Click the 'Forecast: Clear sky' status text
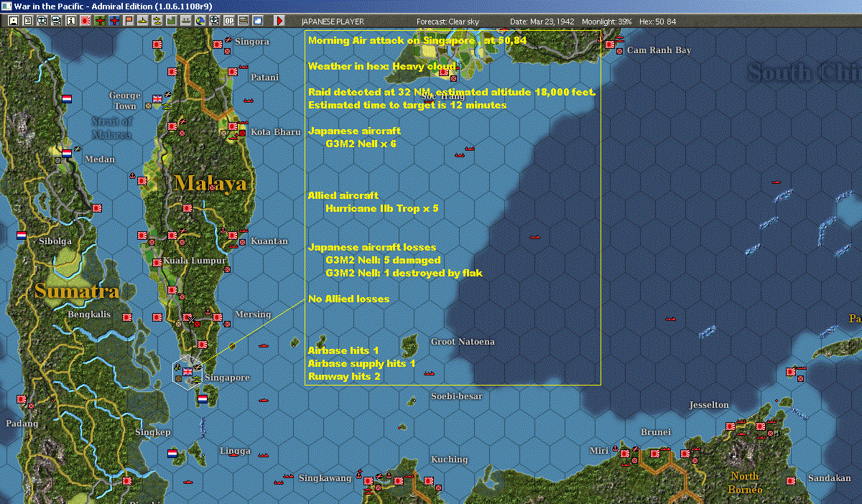The image size is (862, 504). 448,22
